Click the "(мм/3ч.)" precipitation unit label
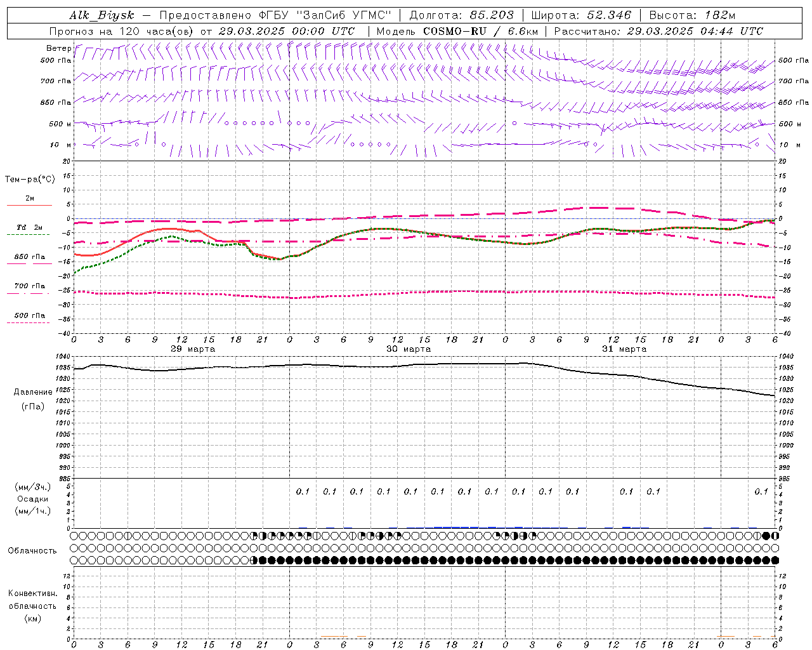Image resolution: width=812 pixels, height=650 pixels. click(33, 487)
